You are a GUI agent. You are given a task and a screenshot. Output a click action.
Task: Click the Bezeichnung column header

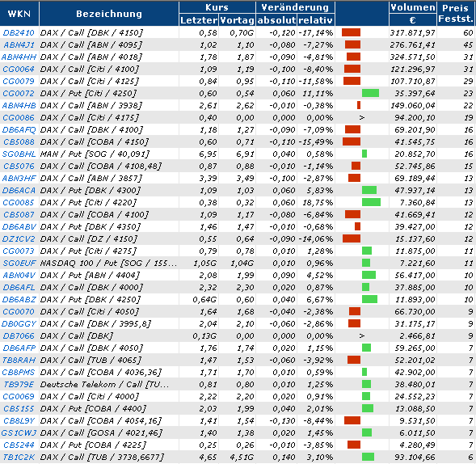[109, 14]
